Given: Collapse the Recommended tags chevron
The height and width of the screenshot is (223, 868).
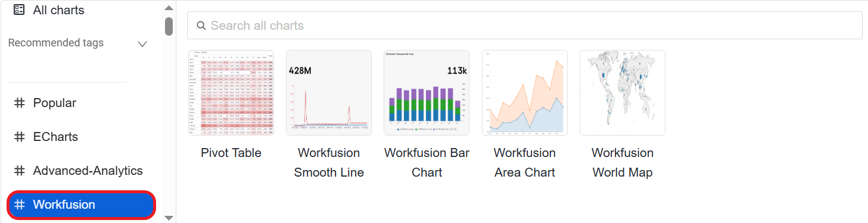Looking at the screenshot, I should (x=142, y=43).
